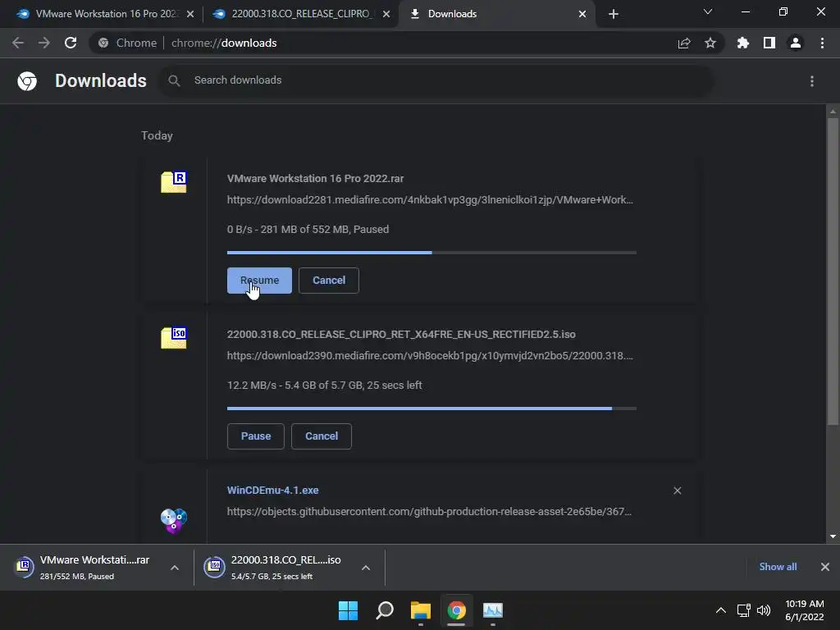This screenshot has width=840, height=630.
Task: Open a new tab with the plus button
Action: [x=614, y=14]
